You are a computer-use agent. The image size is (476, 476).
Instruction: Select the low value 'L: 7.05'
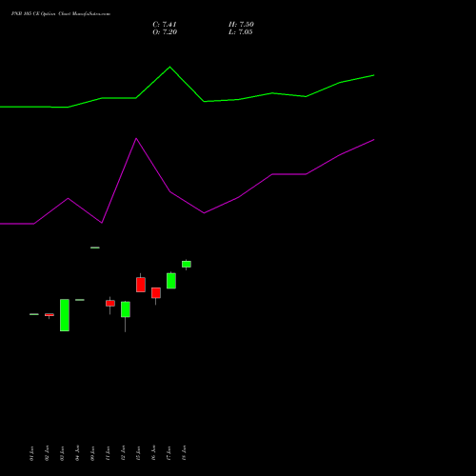pyautogui.click(x=240, y=32)
